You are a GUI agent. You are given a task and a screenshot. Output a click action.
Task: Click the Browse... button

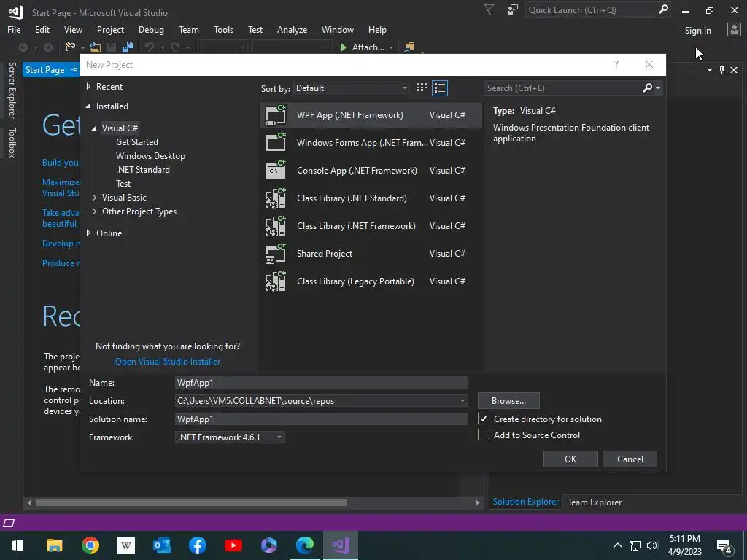pyautogui.click(x=508, y=401)
